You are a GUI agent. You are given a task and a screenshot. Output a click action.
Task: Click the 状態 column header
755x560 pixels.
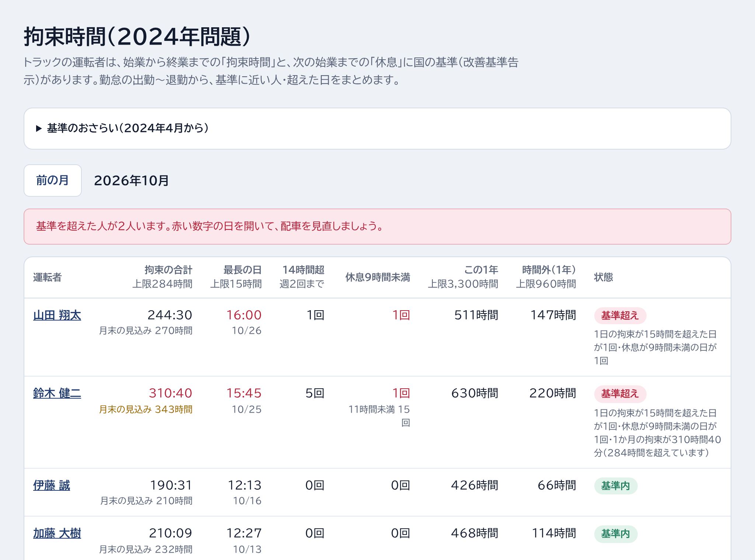tap(603, 277)
